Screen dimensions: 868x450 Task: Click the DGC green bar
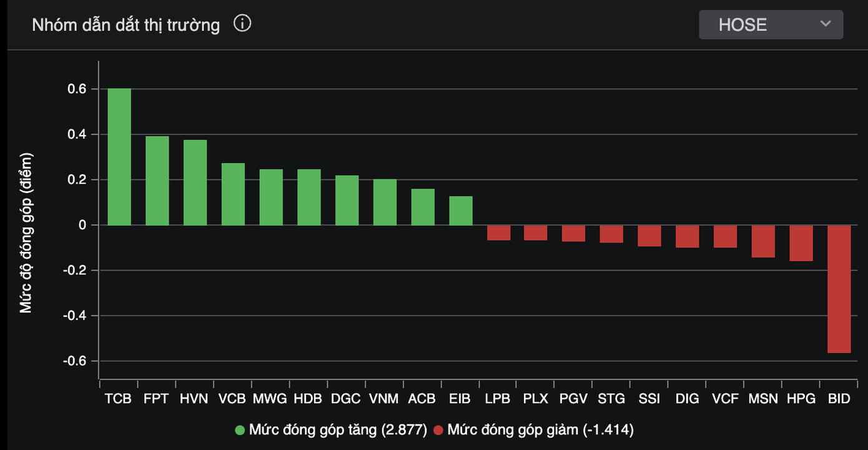(347, 200)
